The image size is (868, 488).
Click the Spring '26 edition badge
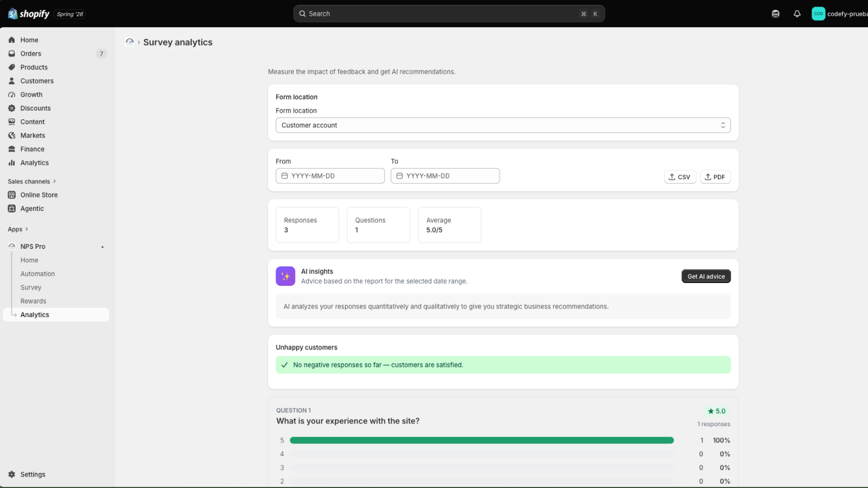tap(70, 14)
